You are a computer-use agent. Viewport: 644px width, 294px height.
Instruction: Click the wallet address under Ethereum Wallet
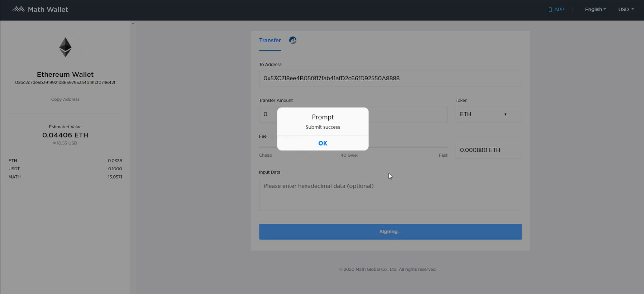tap(65, 82)
